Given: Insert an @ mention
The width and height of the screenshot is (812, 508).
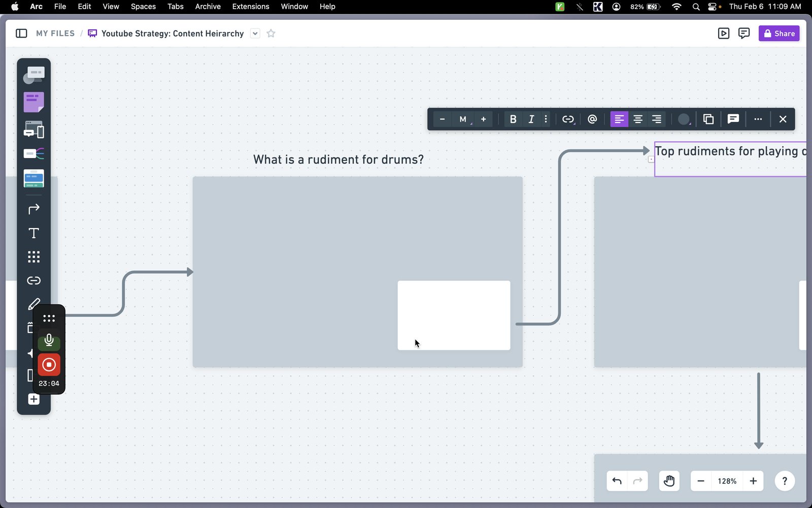Looking at the screenshot, I should coord(592,119).
